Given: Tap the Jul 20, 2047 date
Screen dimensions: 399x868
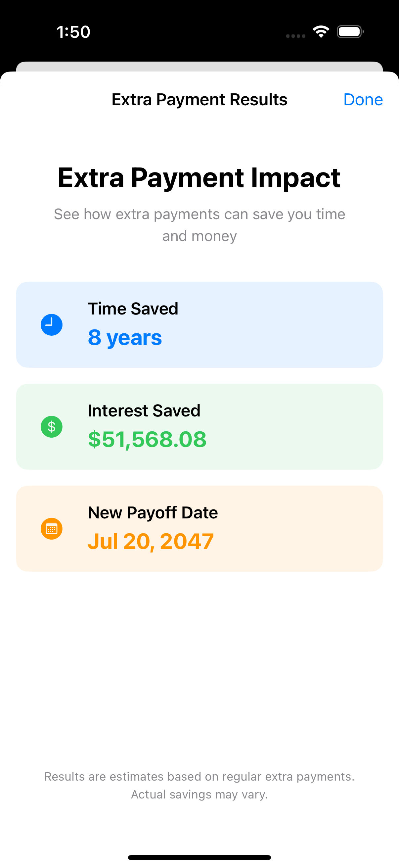Looking at the screenshot, I should point(151,542).
